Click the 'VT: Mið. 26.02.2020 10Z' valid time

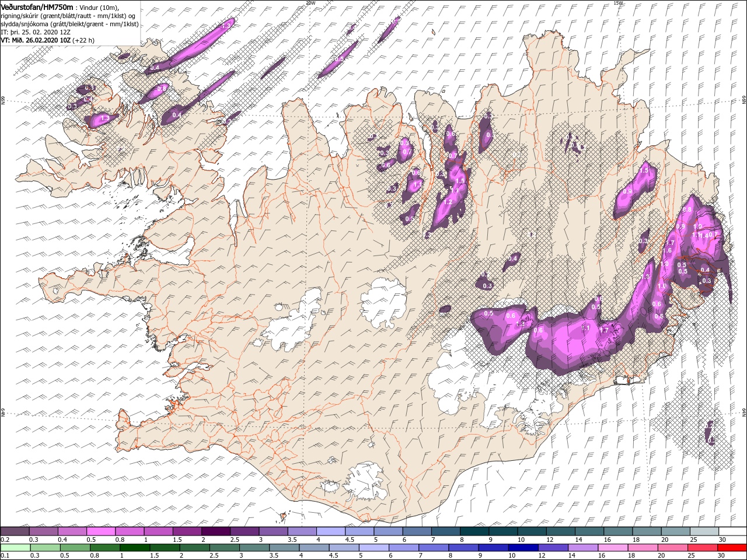coord(36,40)
